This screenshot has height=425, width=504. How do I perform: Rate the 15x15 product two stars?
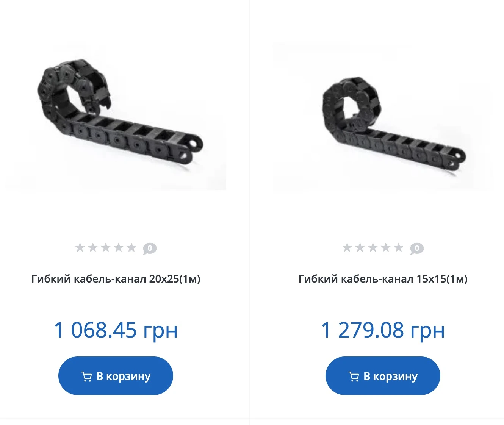tap(360, 248)
